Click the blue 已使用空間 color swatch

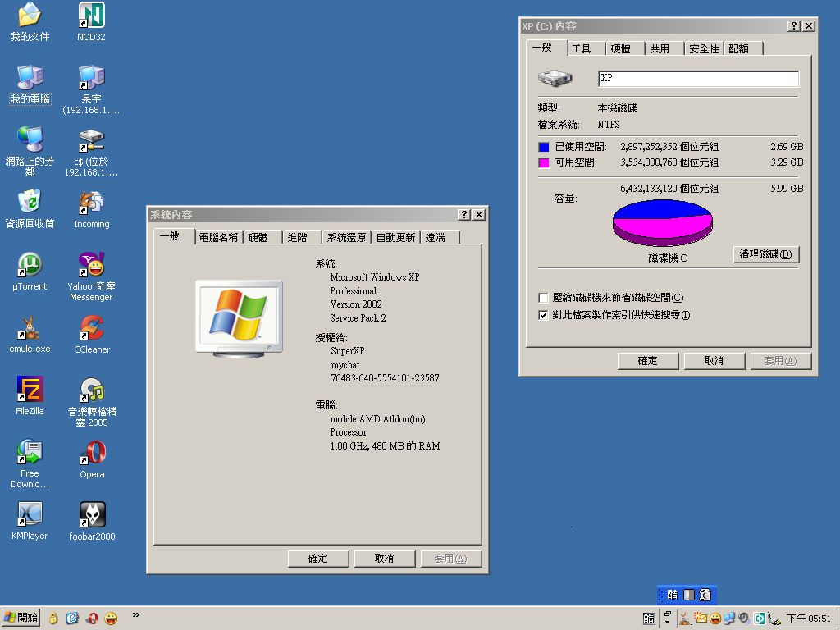544,148
